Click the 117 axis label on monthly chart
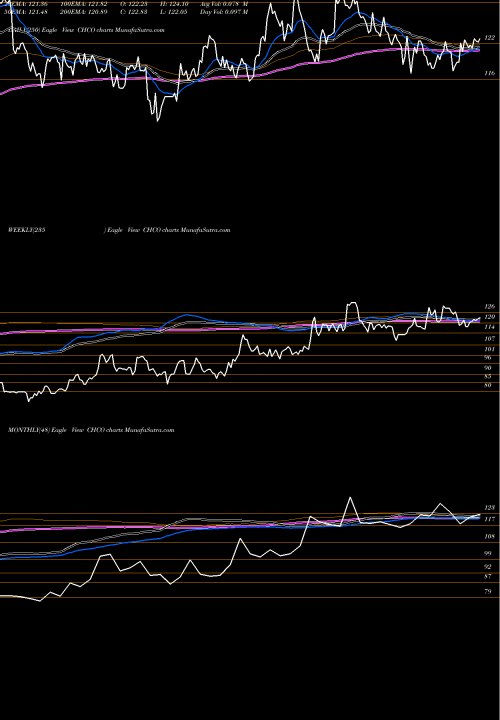 489,519
